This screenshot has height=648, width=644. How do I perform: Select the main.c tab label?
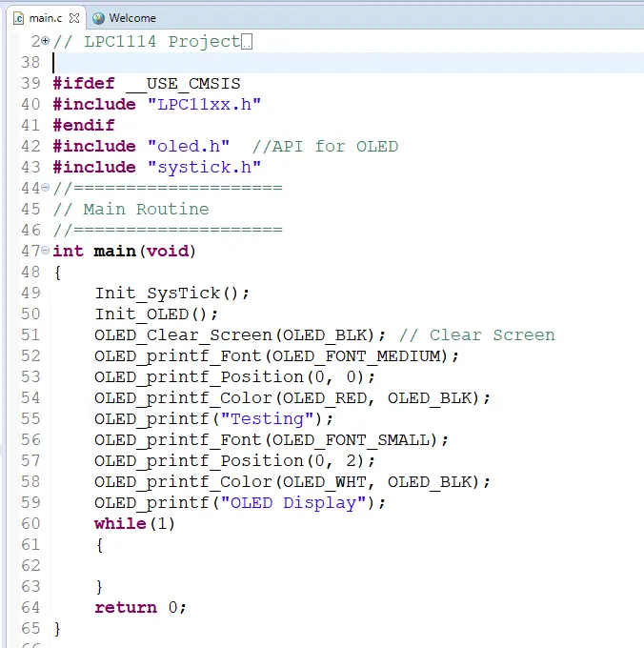(46, 18)
